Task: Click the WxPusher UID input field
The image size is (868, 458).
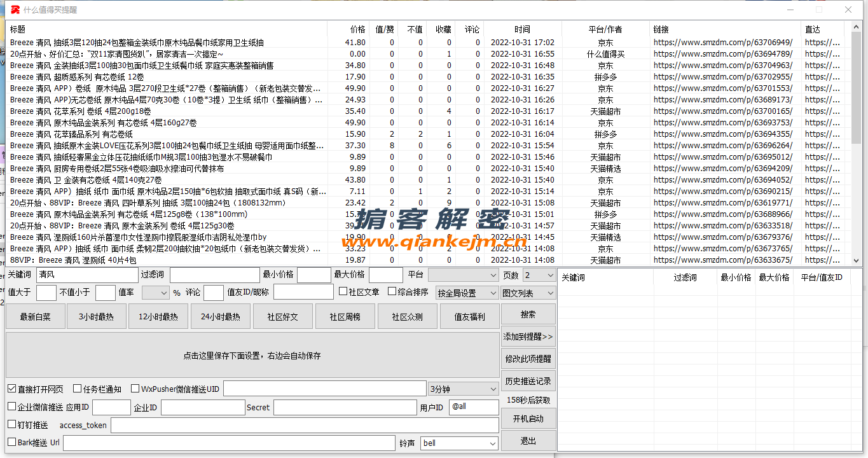Action: pyautogui.click(x=324, y=389)
